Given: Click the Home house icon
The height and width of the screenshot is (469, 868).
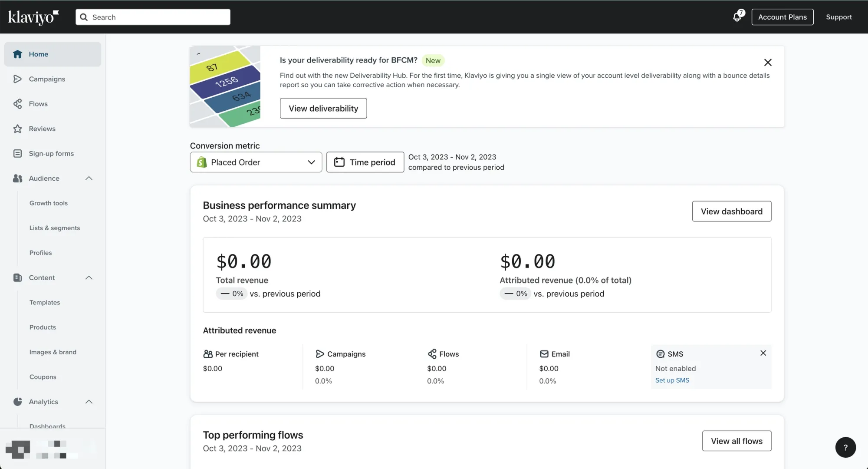Looking at the screenshot, I should [x=17, y=54].
